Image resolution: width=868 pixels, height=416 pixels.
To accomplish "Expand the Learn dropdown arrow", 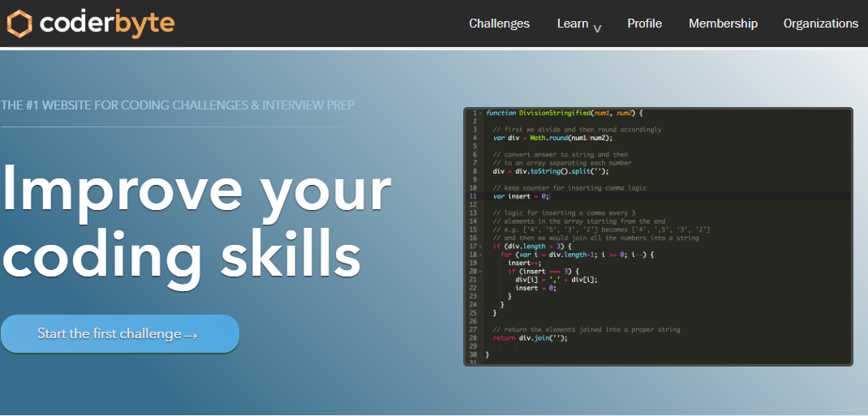I will pyautogui.click(x=597, y=28).
